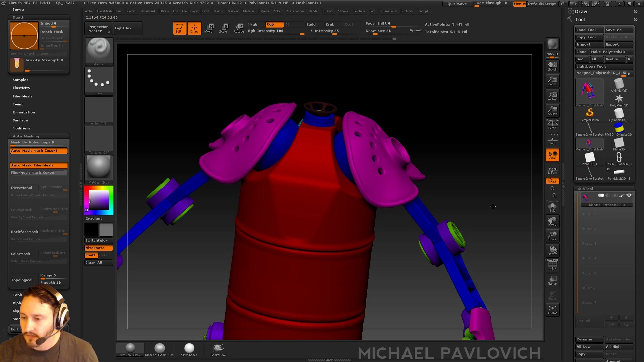Open the Dots stroke selector

coord(99,81)
